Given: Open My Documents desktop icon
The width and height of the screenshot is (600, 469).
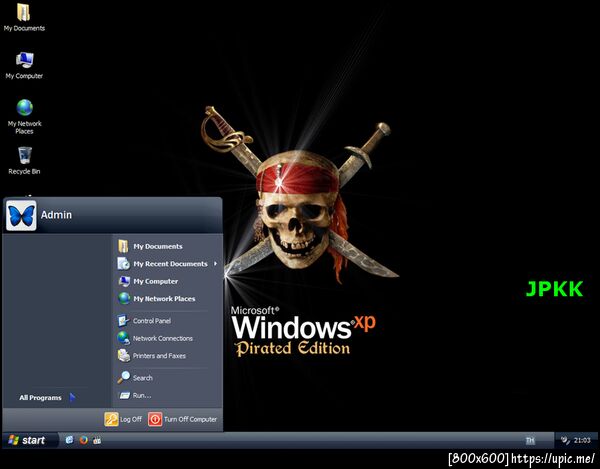Looking at the screenshot, I should [x=24, y=17].
